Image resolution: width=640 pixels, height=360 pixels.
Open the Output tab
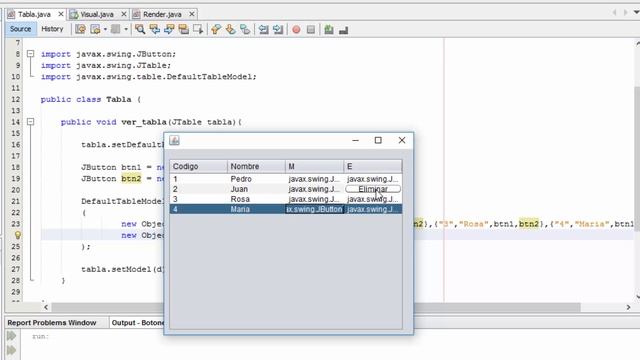click(x=138, y=323)
